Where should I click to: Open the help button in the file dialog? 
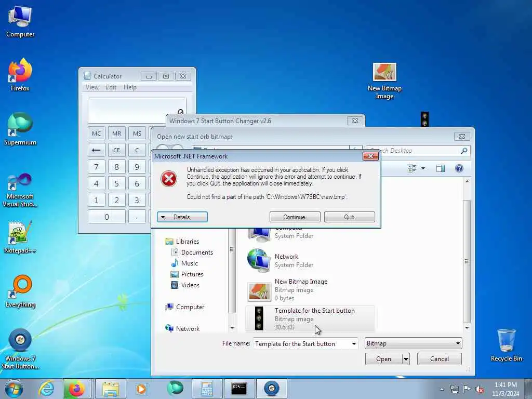coord(459,168)
